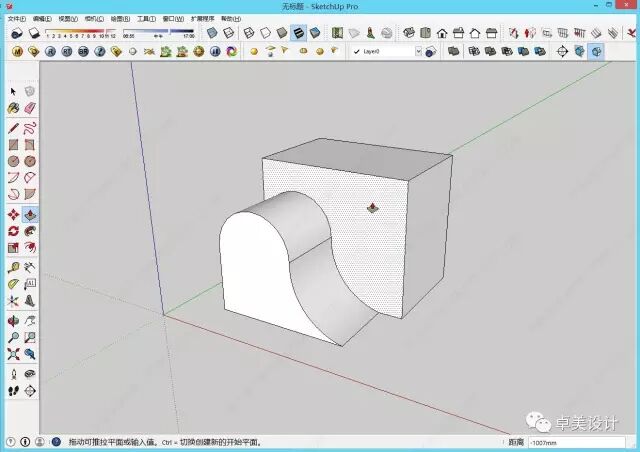Switch to Shaded With Textures style
The image size is (640, 452).
298,33
